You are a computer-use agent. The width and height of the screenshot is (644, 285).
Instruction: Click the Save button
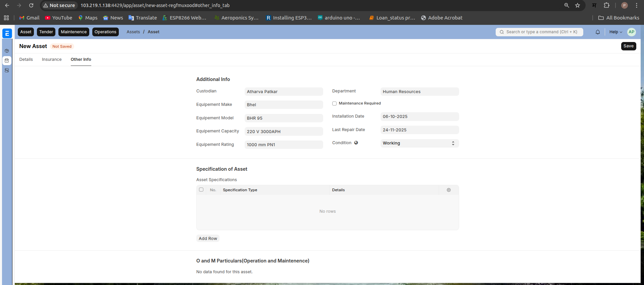click(628, 46)
